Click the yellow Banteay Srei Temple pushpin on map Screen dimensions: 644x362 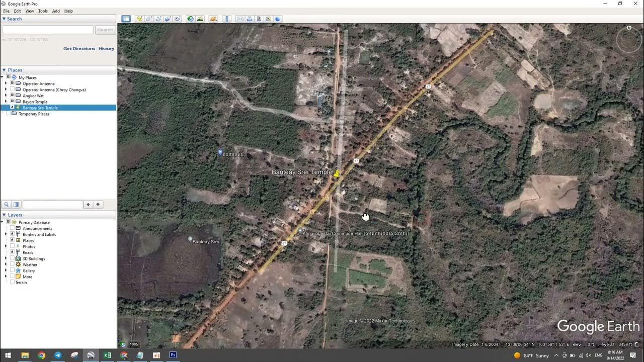point(337,173)
